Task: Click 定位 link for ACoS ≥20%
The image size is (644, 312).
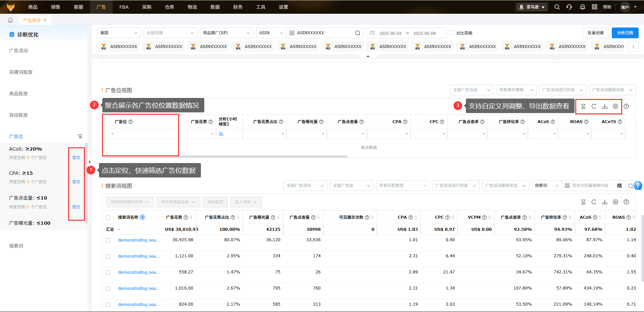Action: pos(76,158)
